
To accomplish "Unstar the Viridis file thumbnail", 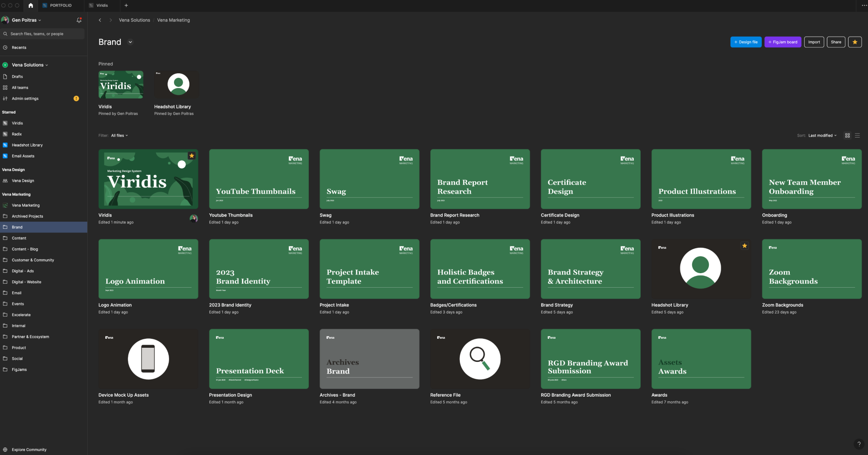I will click(x=192, y=156).
